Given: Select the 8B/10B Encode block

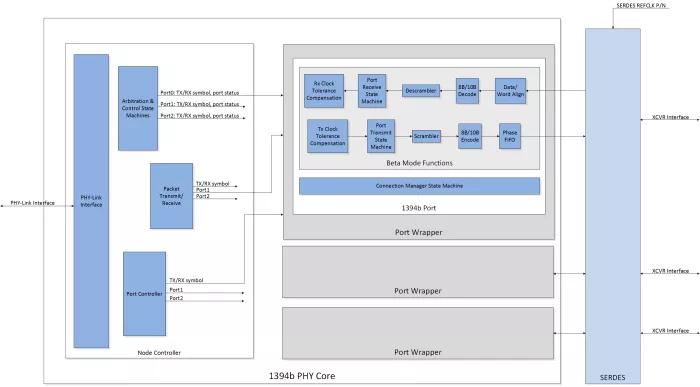Looking at the screenshot, I should (x=470, y=136).
